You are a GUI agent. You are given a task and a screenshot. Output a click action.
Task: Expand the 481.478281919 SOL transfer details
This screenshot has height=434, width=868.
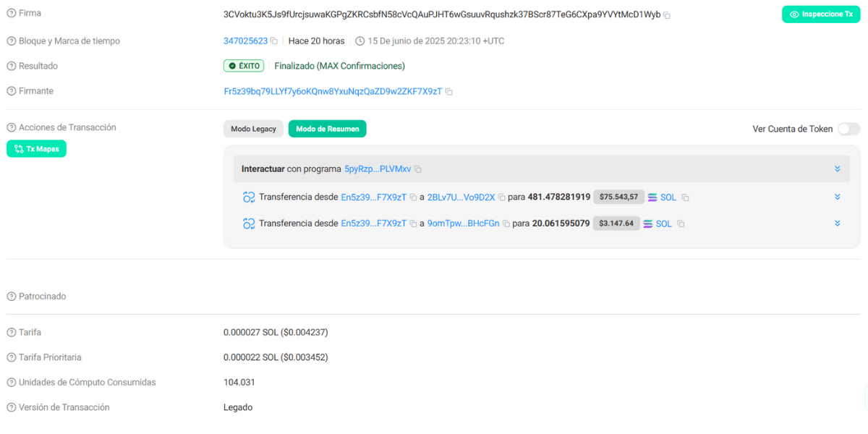pyautogui.click(x=837, y=197)
